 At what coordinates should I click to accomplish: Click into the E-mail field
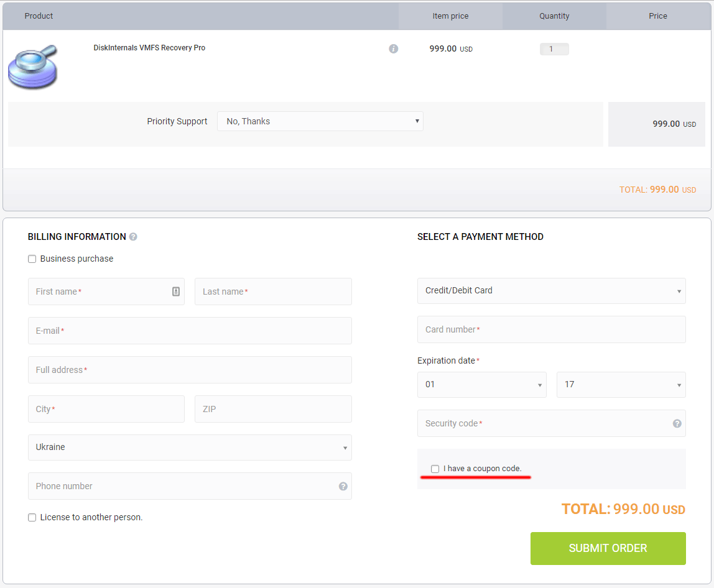pyautogui.click(x=190, y=331)
